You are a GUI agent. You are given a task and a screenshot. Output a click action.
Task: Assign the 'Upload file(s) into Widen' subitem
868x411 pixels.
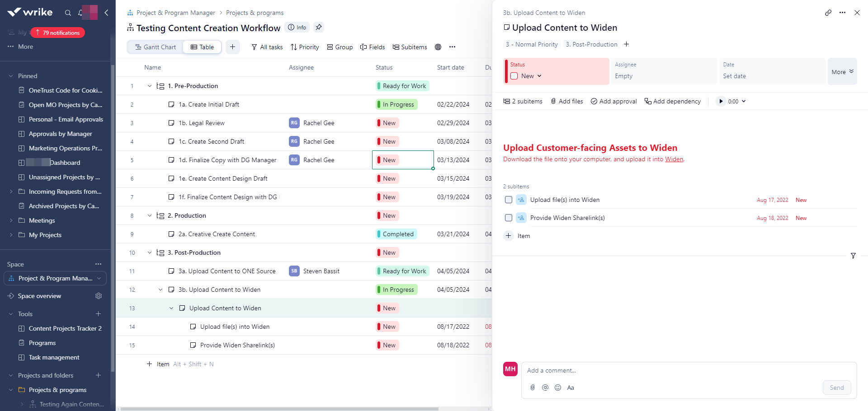tap(521, 200)
